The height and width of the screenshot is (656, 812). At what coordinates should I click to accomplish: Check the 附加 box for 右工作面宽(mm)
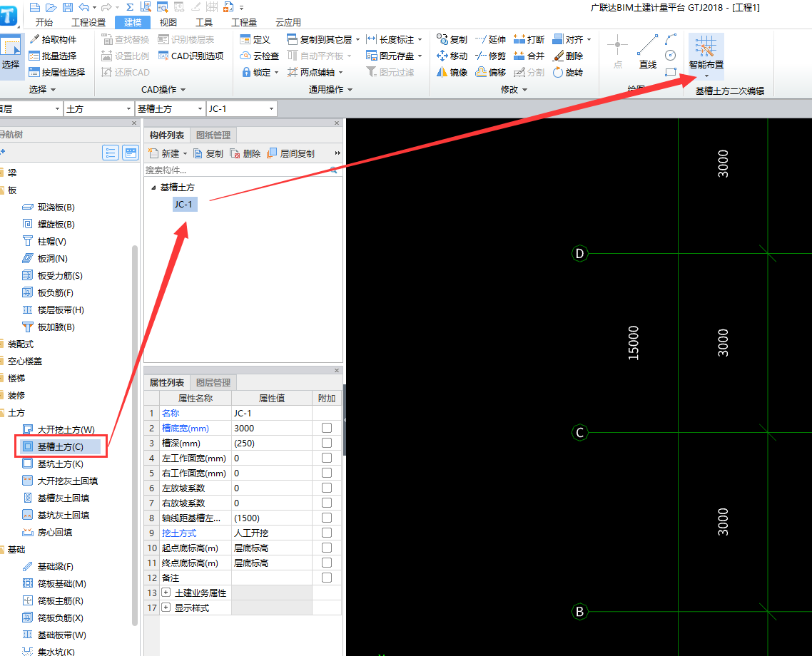(x=327, y=473)
